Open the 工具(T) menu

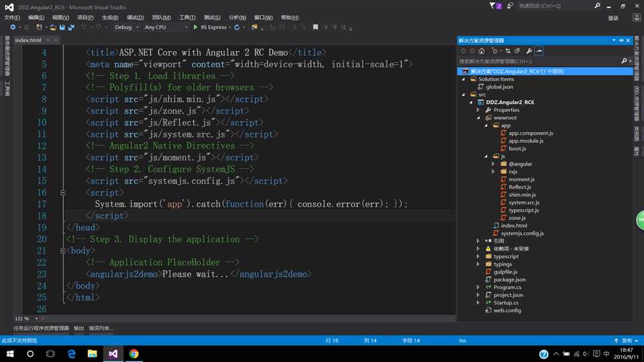click(x=187, y=17)
